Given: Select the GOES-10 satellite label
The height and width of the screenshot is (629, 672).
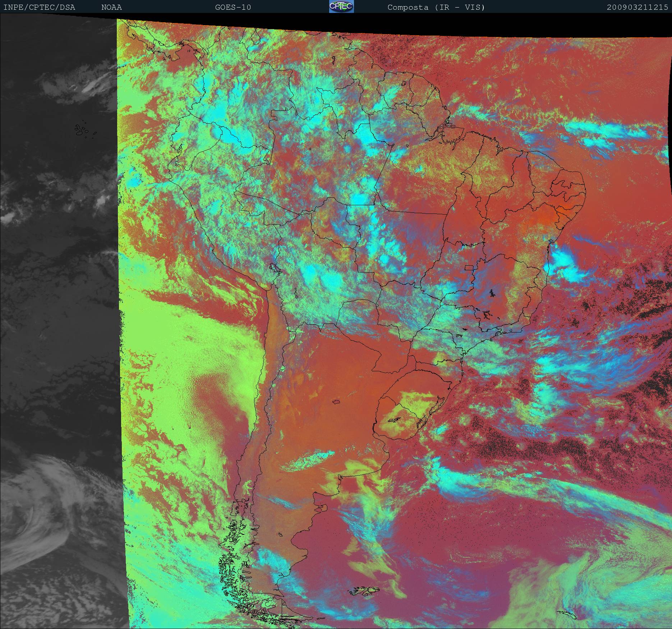Looking at the screenshot, I should click(x=233, y=8).
